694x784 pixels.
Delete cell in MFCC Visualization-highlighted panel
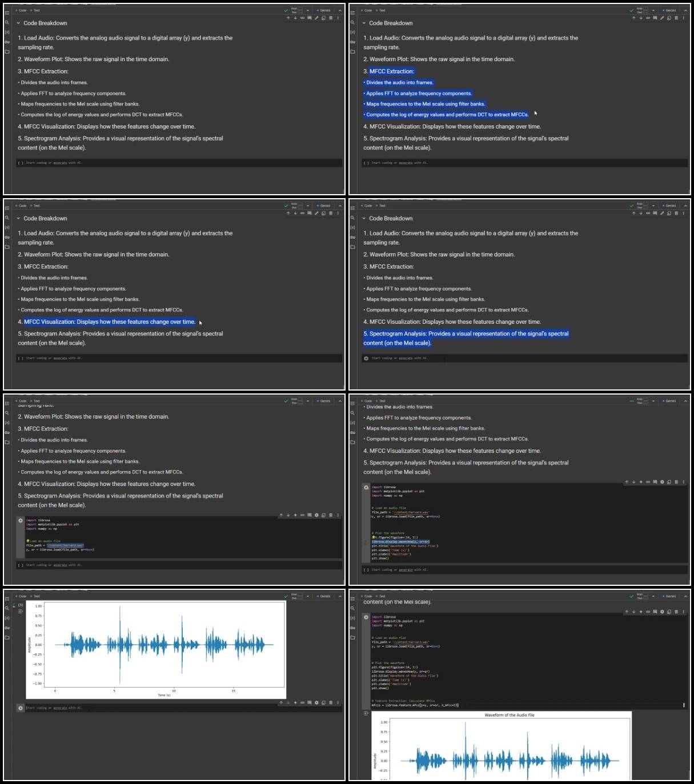click(331, 213)
